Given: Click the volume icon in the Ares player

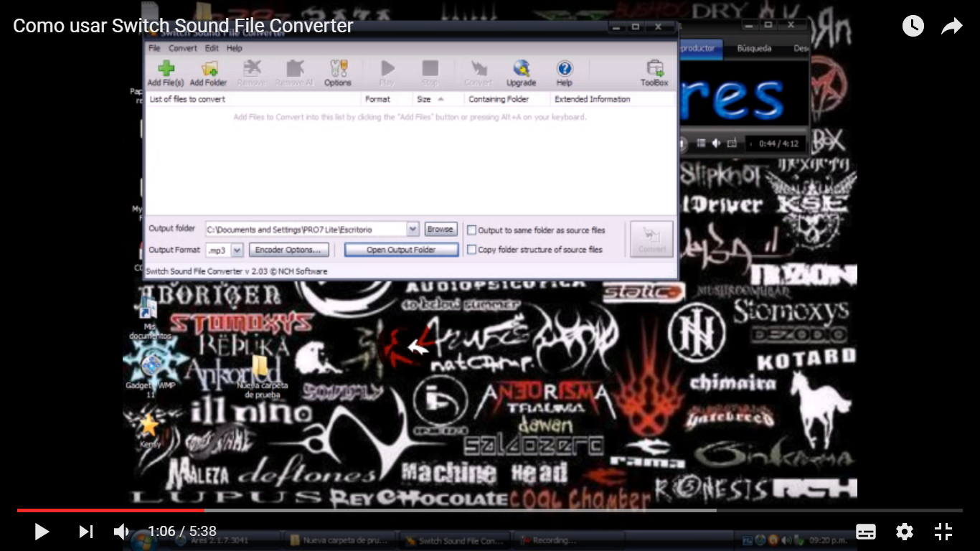Looking at the screenshot, I should pos(715,144).
